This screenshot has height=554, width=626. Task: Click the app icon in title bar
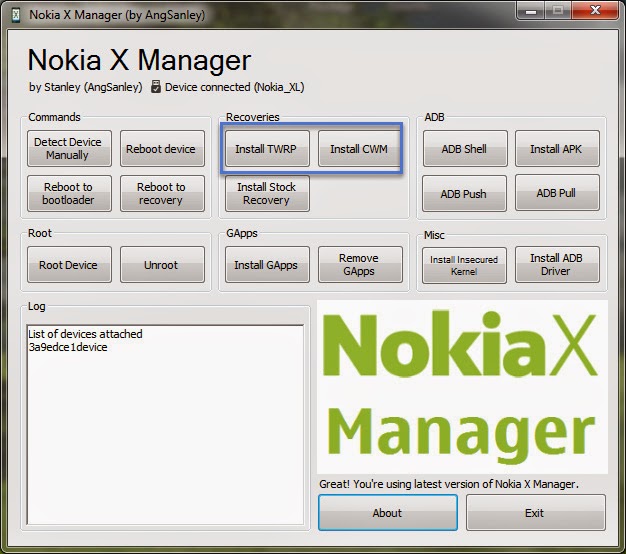16,15
